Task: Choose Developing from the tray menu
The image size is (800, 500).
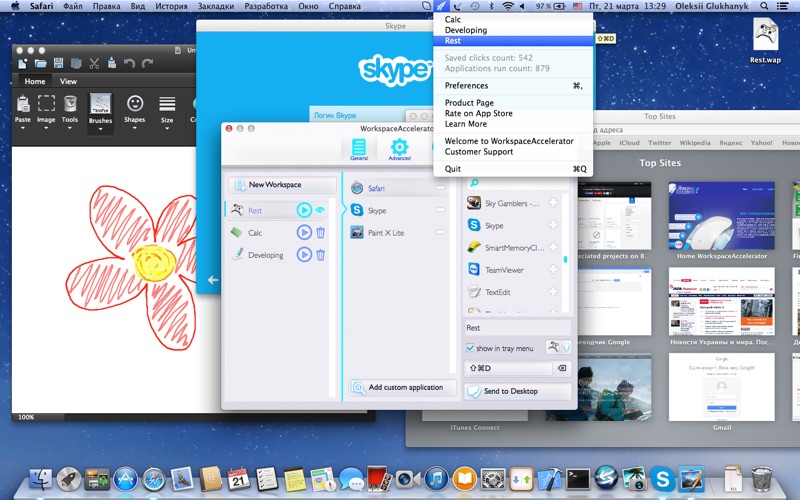Action: pos(513,30)
